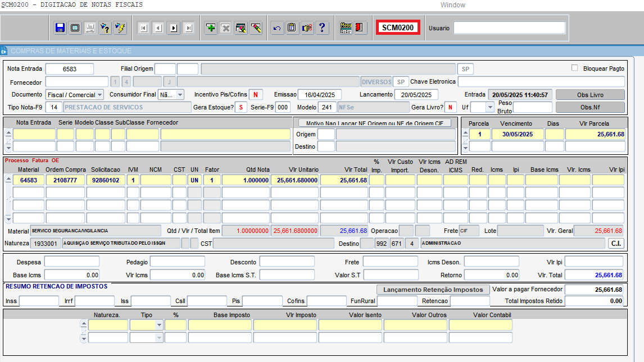Open the Menu icon in toolbar
Viewport: 644px width, 362px height.
[x=346, y=28]
